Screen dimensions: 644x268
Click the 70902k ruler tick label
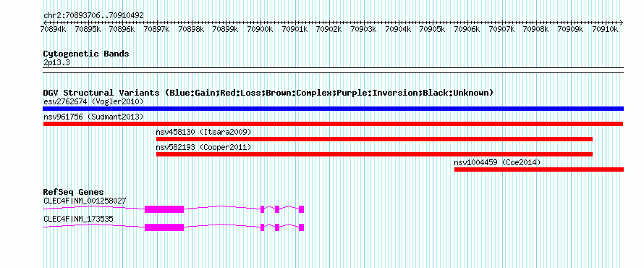coord(330,29)
